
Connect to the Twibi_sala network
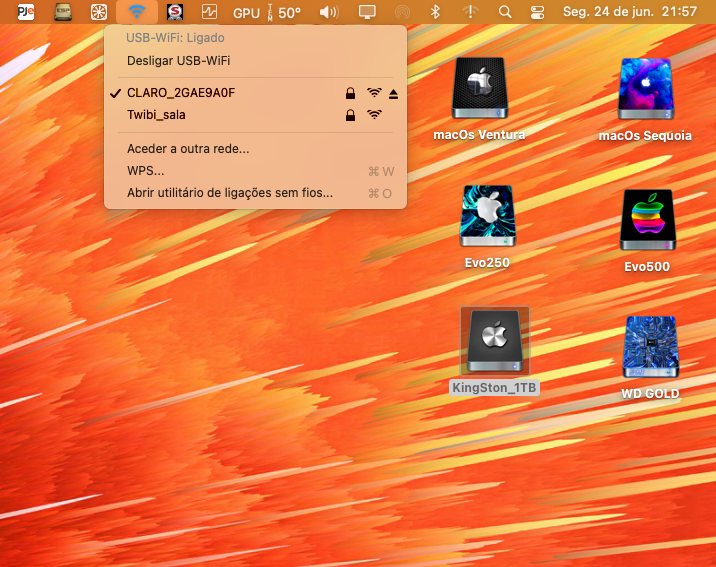pyautogui.click(x=255, y=115)
